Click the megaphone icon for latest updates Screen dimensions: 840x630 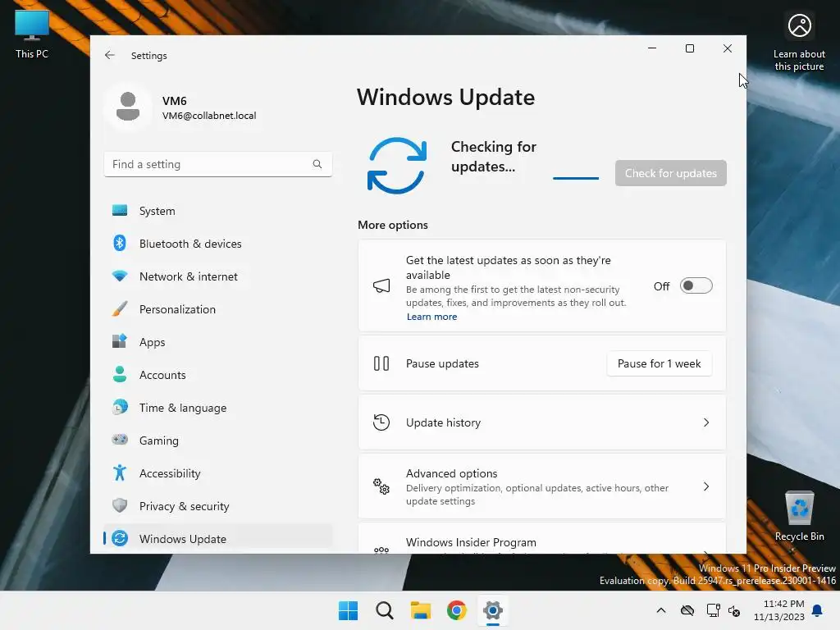point(381,285)
